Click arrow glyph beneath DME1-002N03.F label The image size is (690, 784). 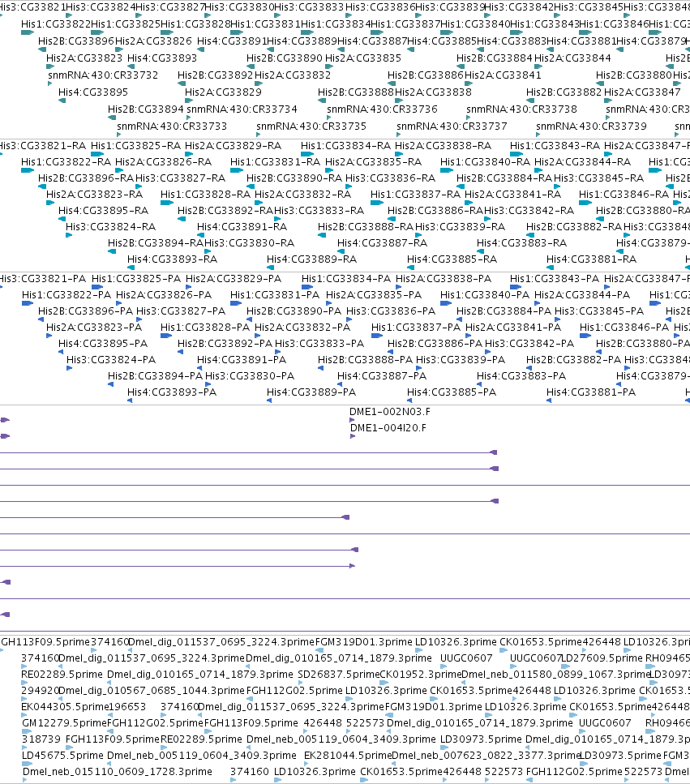pyautogui.click(x=352, y=420)
